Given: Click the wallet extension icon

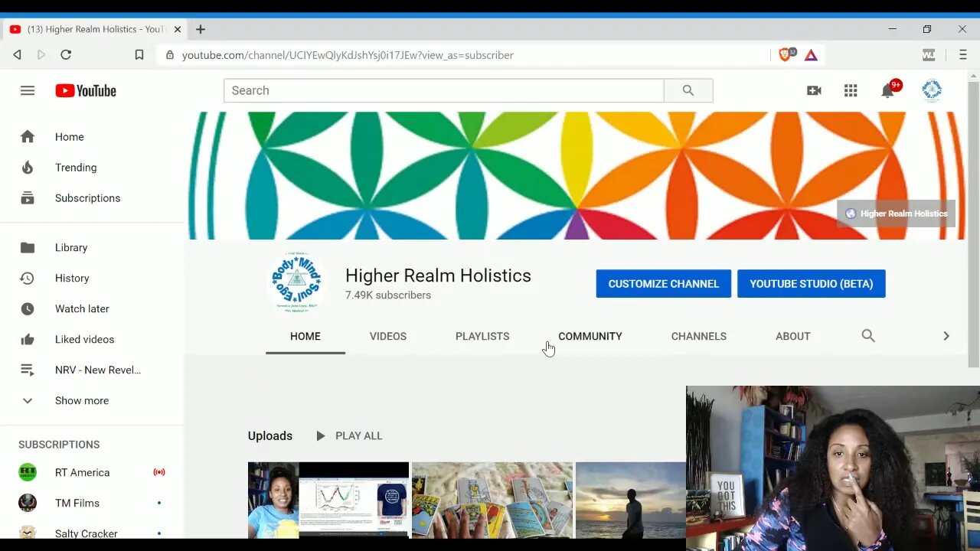Looking at the screenshot, I should pyautogui.click(x=929, y=55).
